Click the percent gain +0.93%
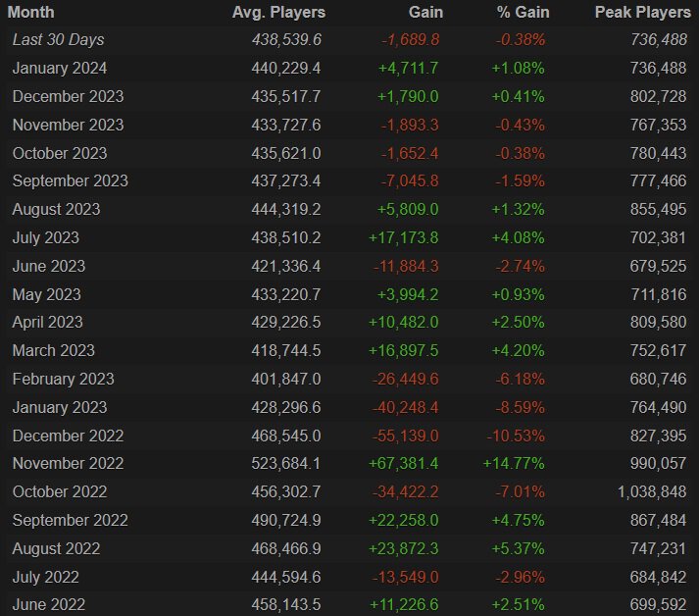 click(518, 295)
